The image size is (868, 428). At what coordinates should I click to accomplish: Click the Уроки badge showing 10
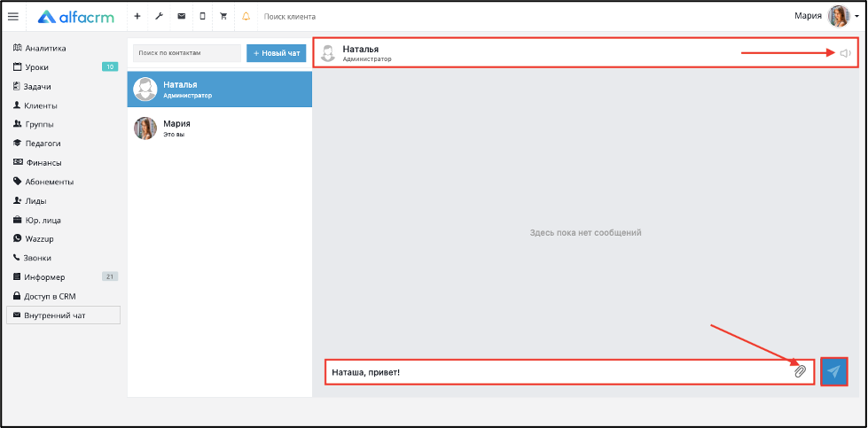click(110, 67)
